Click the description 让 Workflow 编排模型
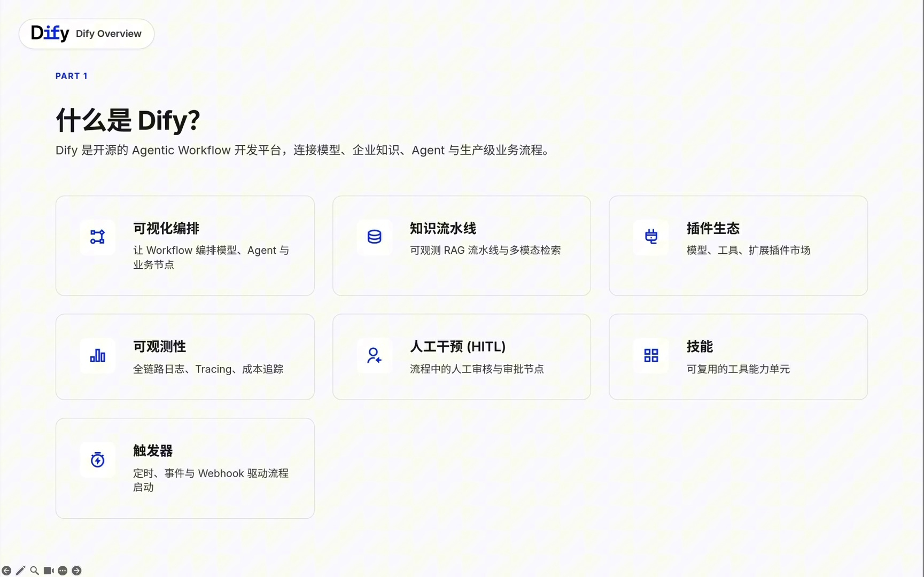The width and height of the screenshot is (924, 577). pos(211,258)
